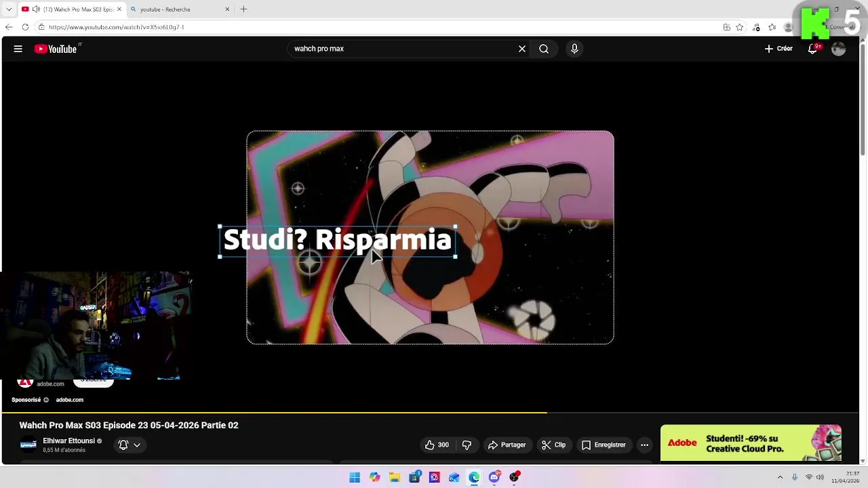
Task: Open Sponsorisé ad info icon
Action: tap(46, 400)
